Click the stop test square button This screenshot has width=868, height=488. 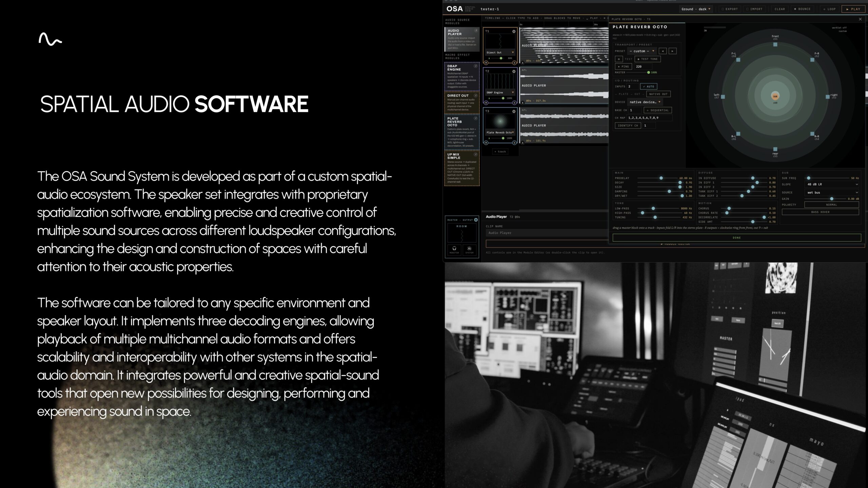[619, 59]
